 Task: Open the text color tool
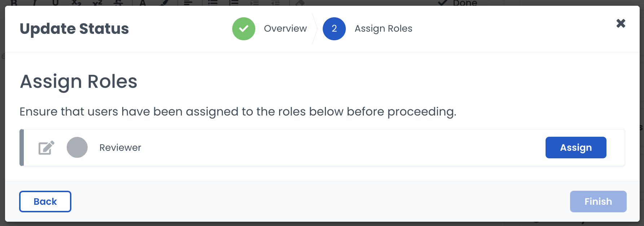[143, 3]
